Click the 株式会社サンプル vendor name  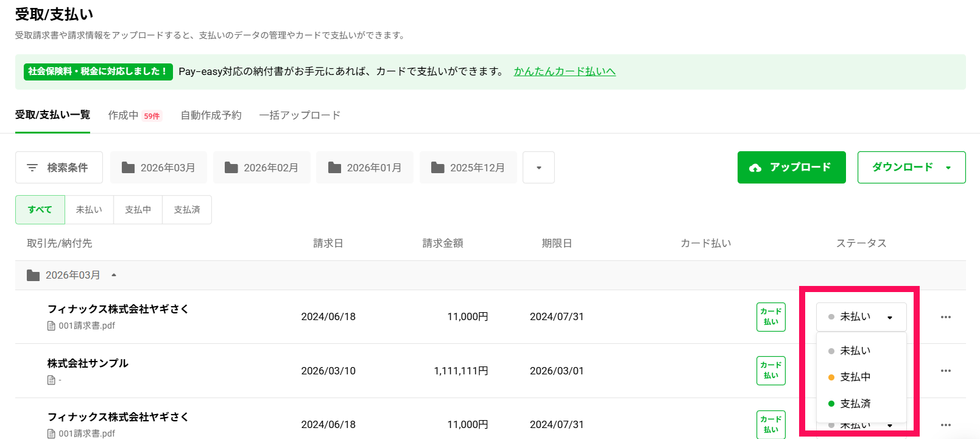pyautogui.click(x=88, y=363)
